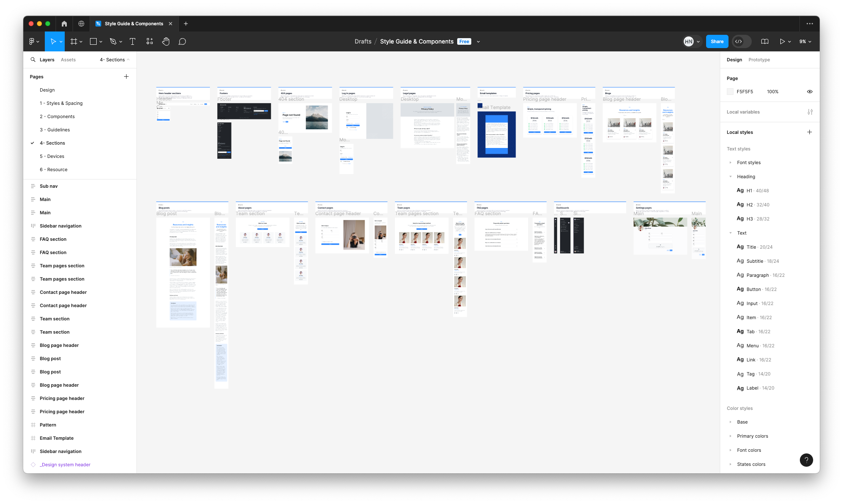Click the search icon in Layers panel

[33, 60]
